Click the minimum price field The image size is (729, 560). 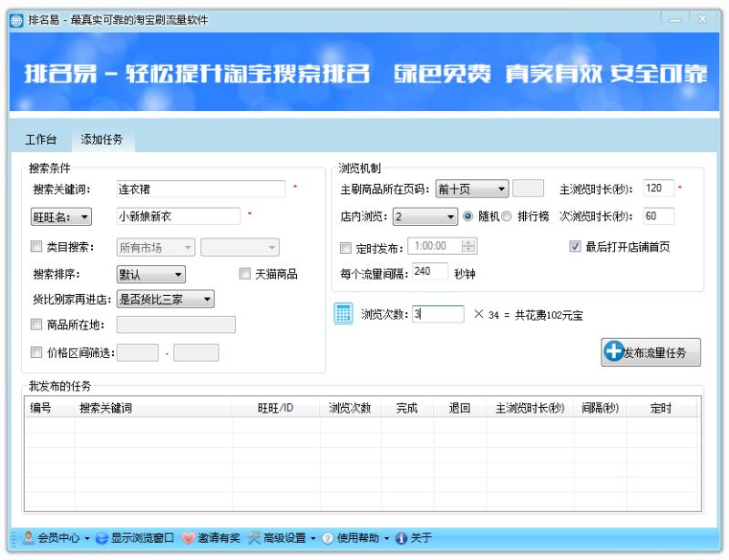pos(138,352)
